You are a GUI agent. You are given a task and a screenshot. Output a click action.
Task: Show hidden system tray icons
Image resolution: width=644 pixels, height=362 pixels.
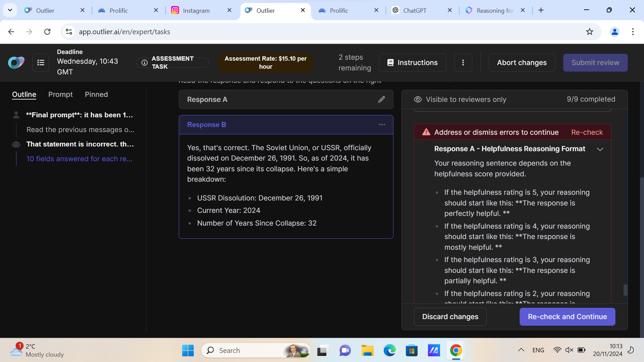coord(521,350)
